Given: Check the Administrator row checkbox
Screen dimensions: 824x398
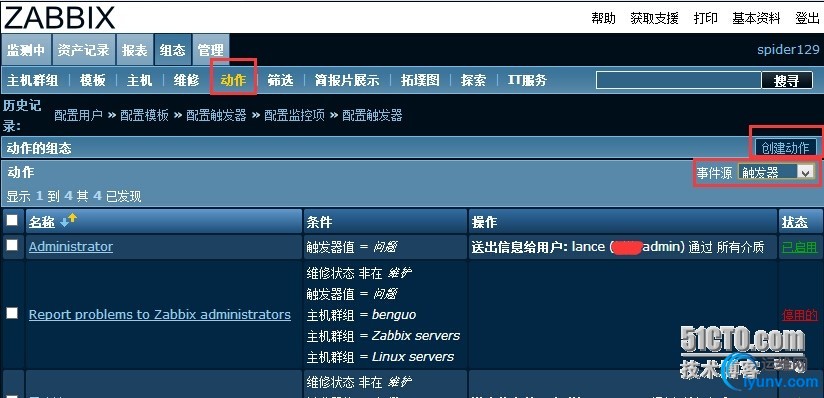Looking at the screenshot, I should [x=12, y=245].
